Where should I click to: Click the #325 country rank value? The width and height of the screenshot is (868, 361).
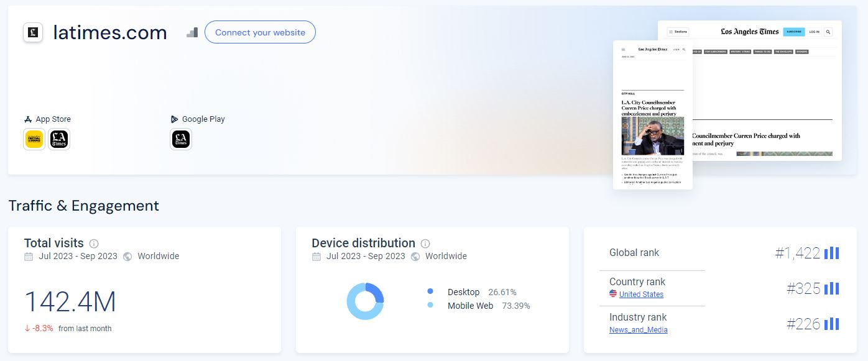[803, 288]
